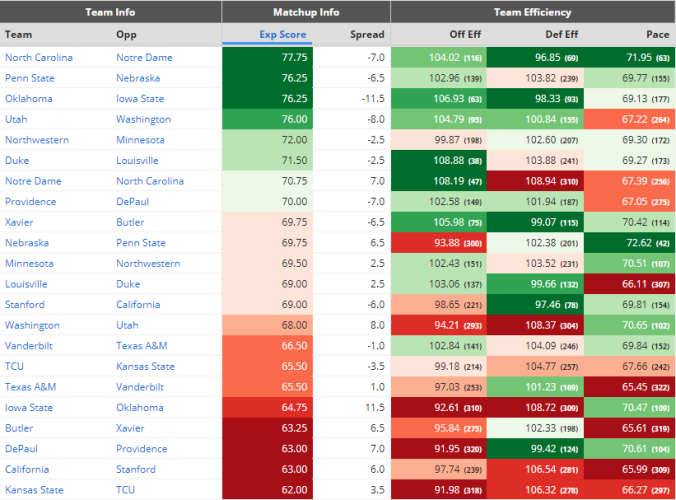Open Butler team link
The width and height of the screenshot is (676, 500).
[19, 428]
